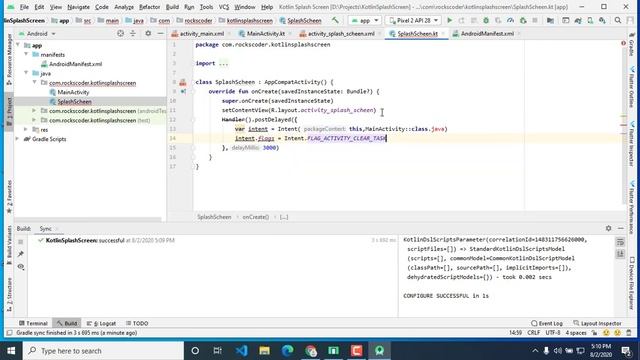The image size is (640, 360).
Task: Open Project Structure folder icon
Action: (550, 20)
